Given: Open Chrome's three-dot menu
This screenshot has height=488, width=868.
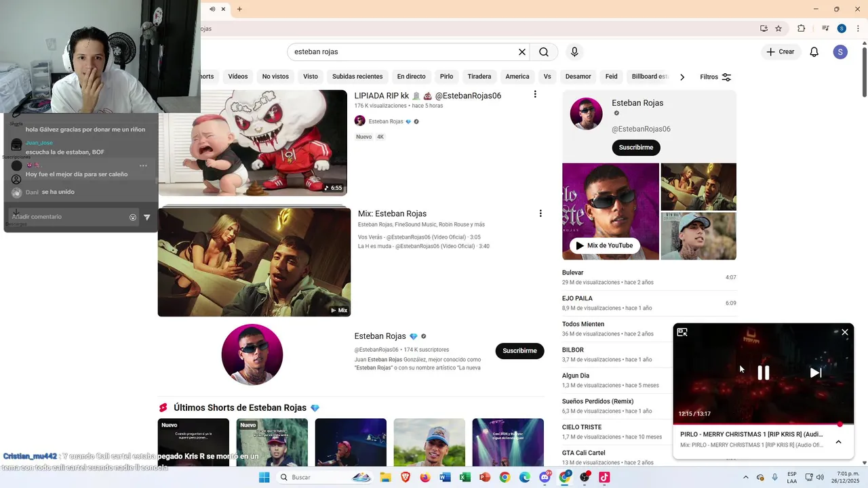Looking at the screenshot, I should 858,28.
